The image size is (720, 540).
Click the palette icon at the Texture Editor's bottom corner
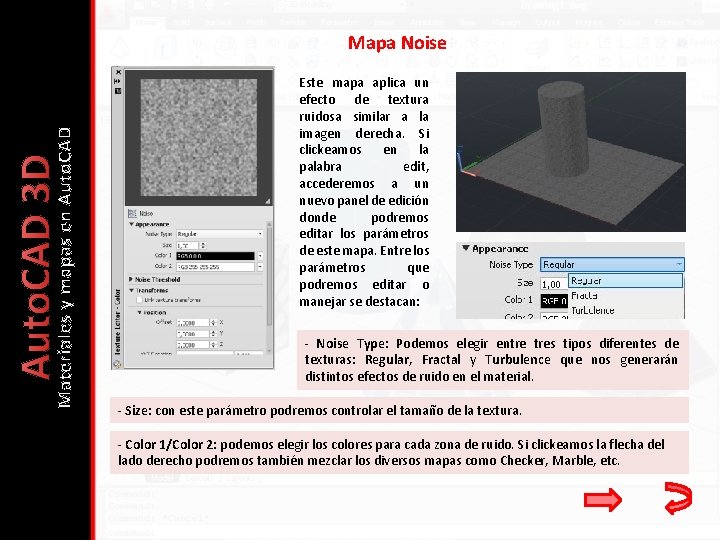118,364
